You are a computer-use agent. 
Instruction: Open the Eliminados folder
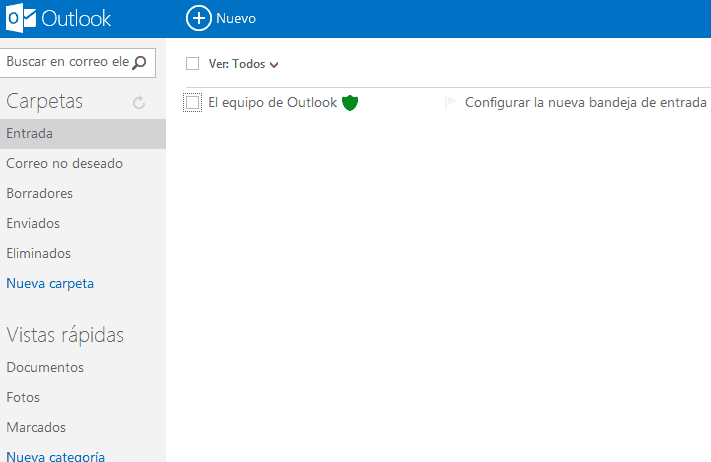pyautogui.click(x=39, y=253)
